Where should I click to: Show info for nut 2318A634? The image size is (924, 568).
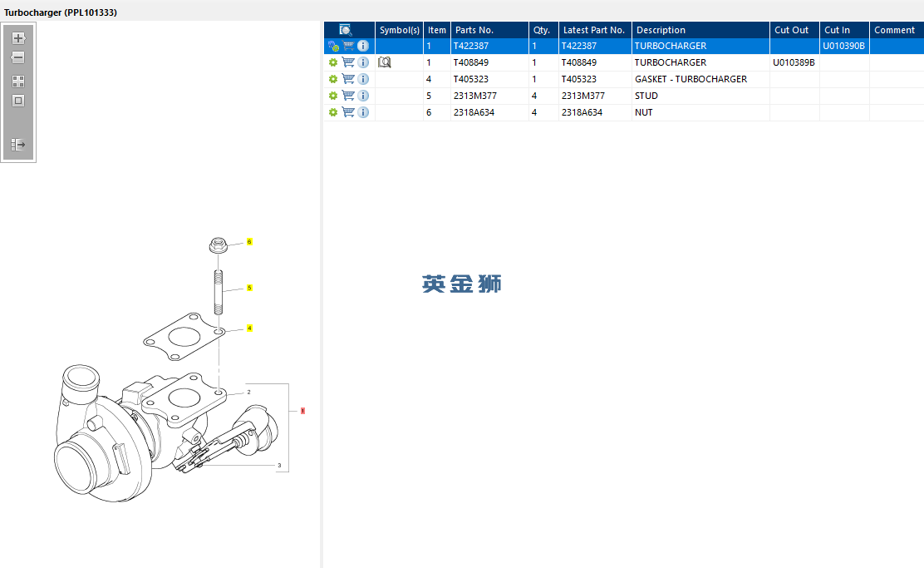363,111
